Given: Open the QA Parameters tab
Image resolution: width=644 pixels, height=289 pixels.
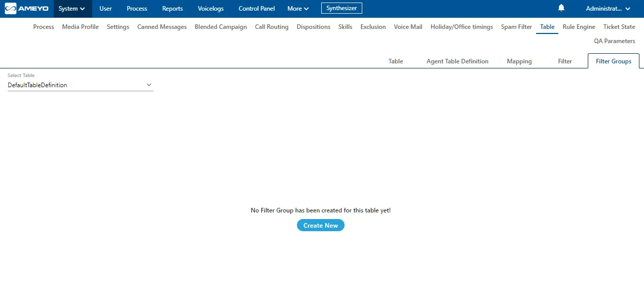Looking at the screenshot, I should pyautogui.click(x=615, y=41).
